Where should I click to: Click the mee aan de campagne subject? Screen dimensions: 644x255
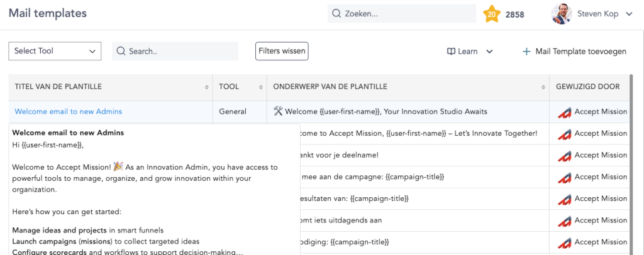click(x=373, y=176)
